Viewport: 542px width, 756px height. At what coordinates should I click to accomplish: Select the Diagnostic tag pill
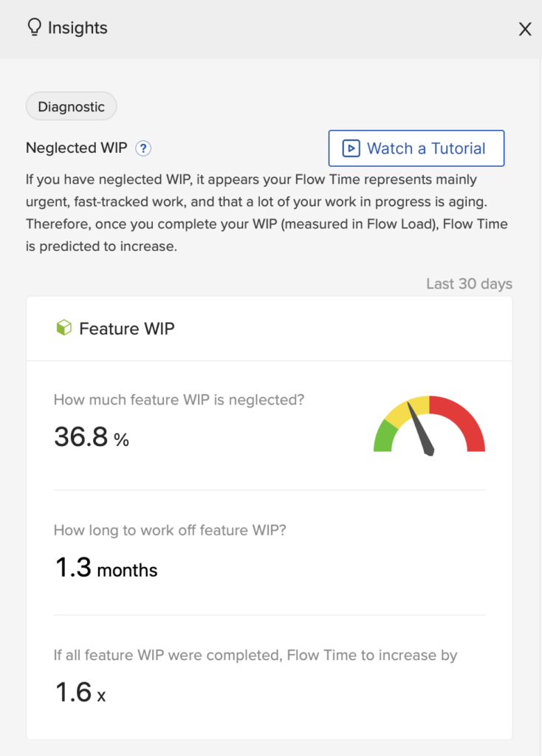[x=72, y=106]
